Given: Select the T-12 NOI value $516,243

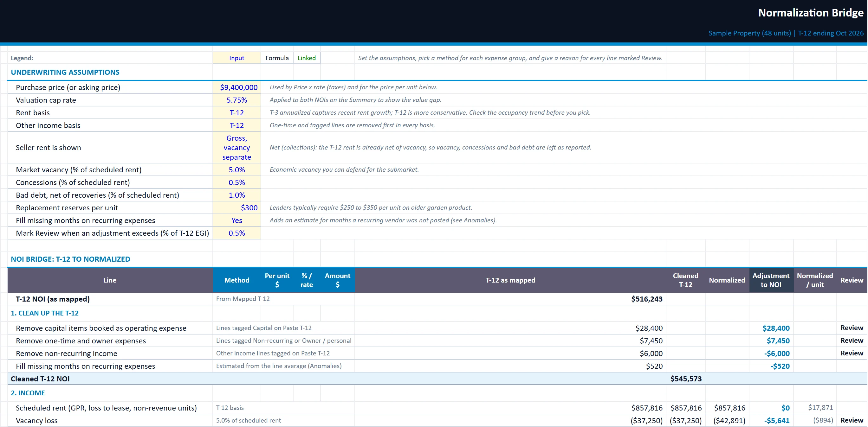Looking at the screenshot, I should (x=647, y=299).
